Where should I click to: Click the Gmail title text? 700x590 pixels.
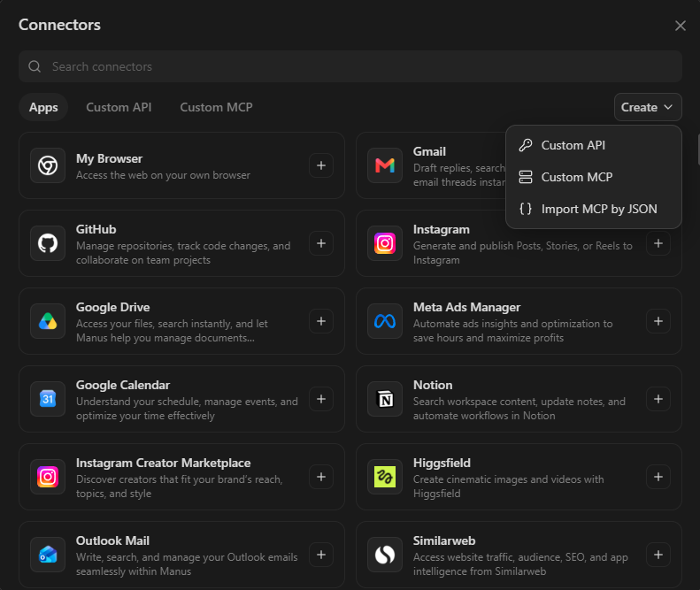coord(429,152)
